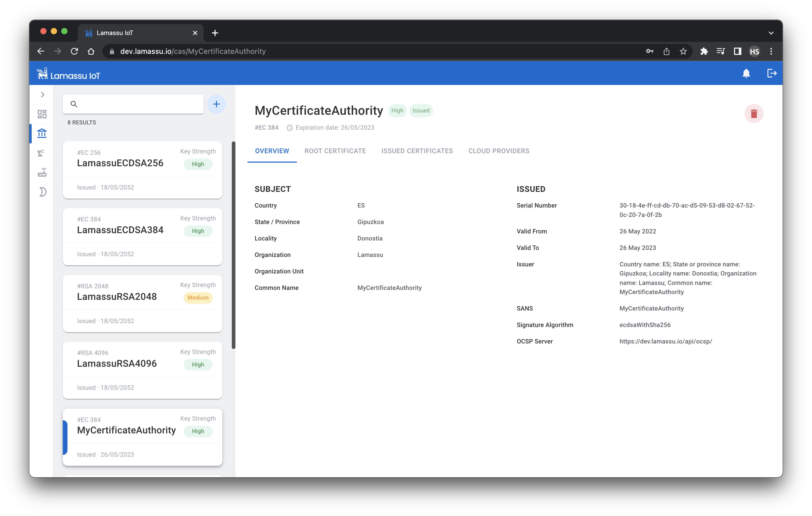Viewport: 812px width, 516px height.
Task: Click the serial number value
Action: [687, 210]
